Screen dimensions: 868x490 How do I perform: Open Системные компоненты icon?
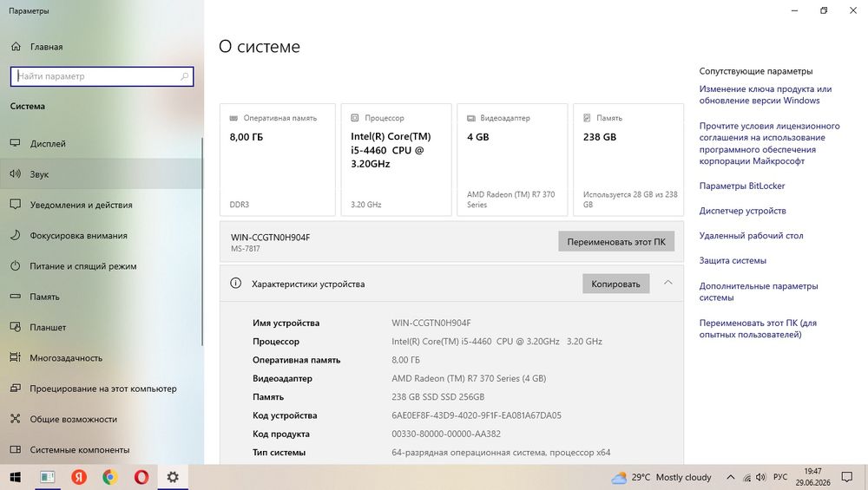[16, 449]
